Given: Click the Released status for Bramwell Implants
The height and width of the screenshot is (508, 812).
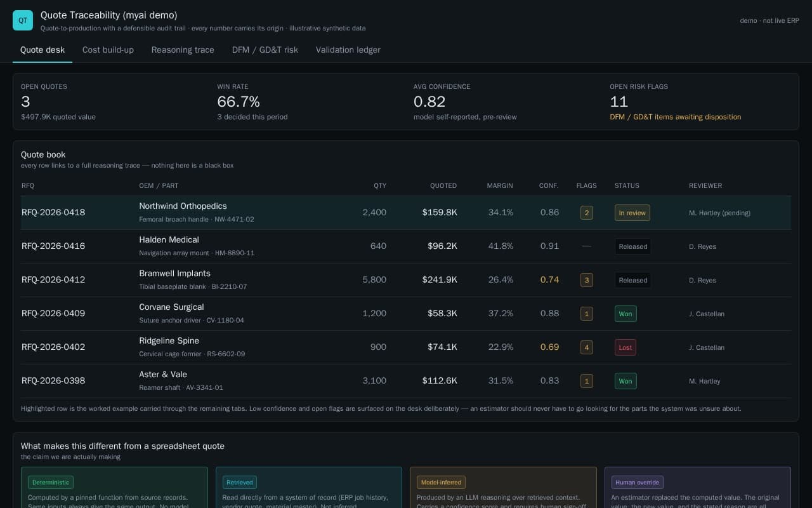Looking at the screenshot, I should pos(633,280).
